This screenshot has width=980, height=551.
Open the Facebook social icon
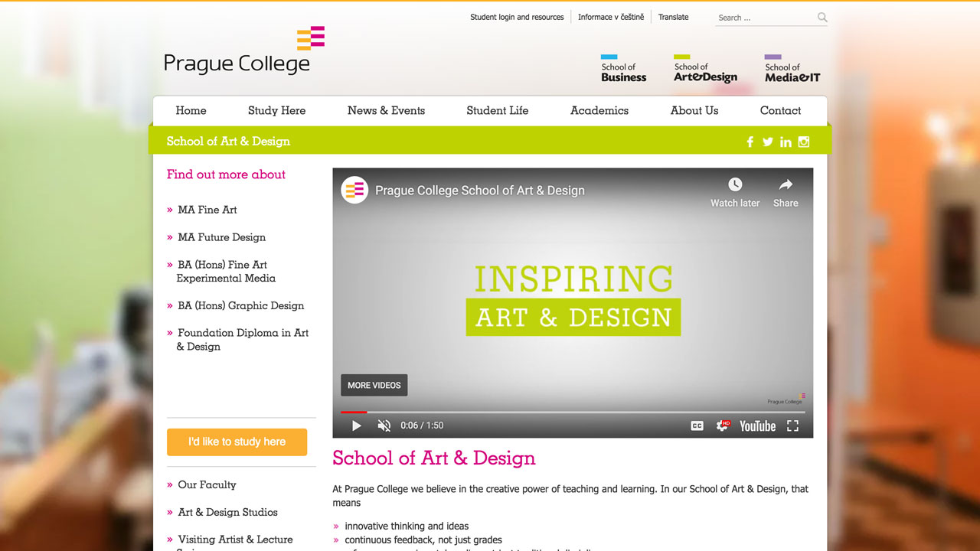coord(750,142)
